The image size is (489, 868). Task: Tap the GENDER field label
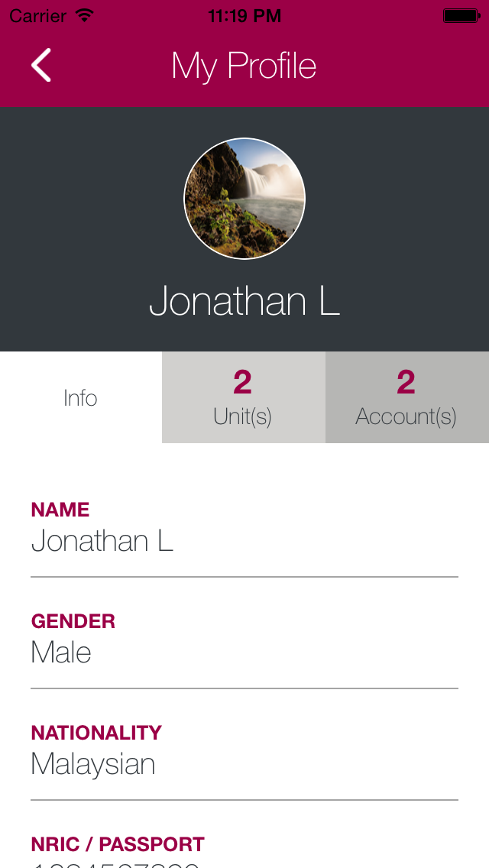coord(73,621)
